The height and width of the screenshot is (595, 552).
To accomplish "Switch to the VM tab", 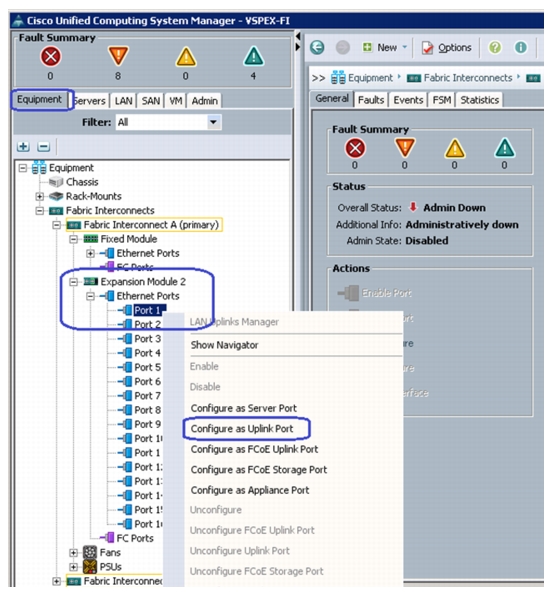I will tap(175, 101).
